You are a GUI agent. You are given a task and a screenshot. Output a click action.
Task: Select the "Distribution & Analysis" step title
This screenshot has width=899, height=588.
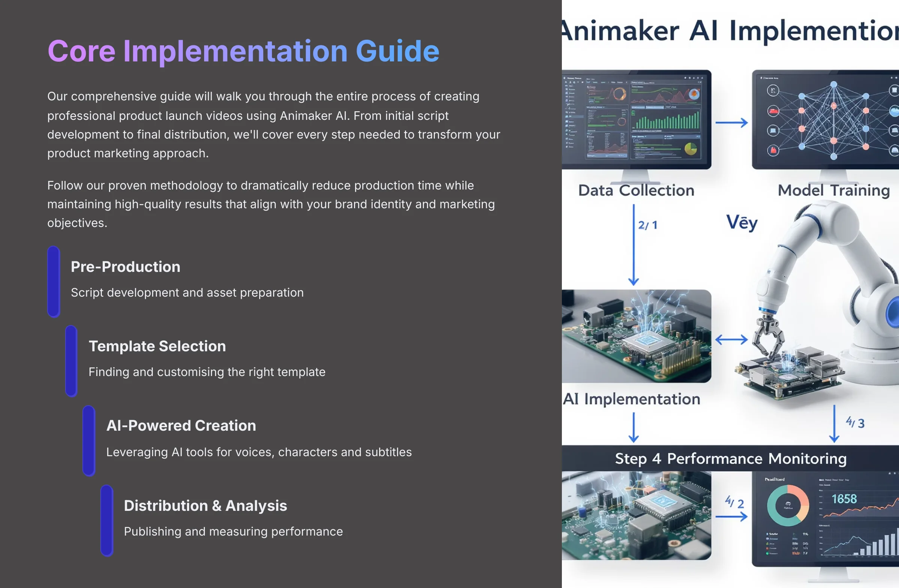pyautogui.click(x=205, y=506)
